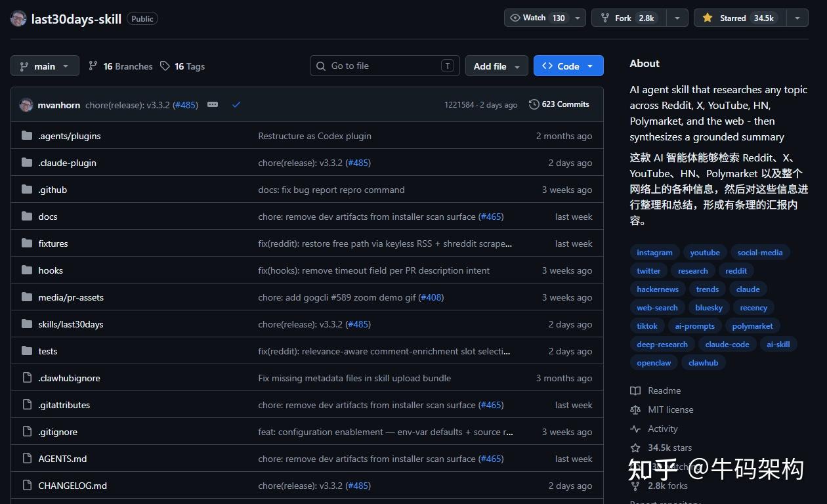Viewport: 827px width, 504px height.
Task: Click the folder icon beside hooks
Action: (27, 270)
